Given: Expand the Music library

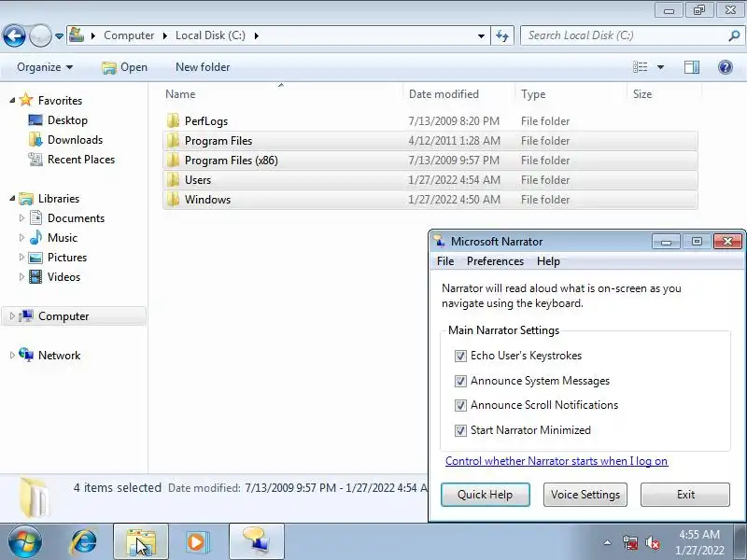Looking at the screenshot, I should (x=21, y=237).
